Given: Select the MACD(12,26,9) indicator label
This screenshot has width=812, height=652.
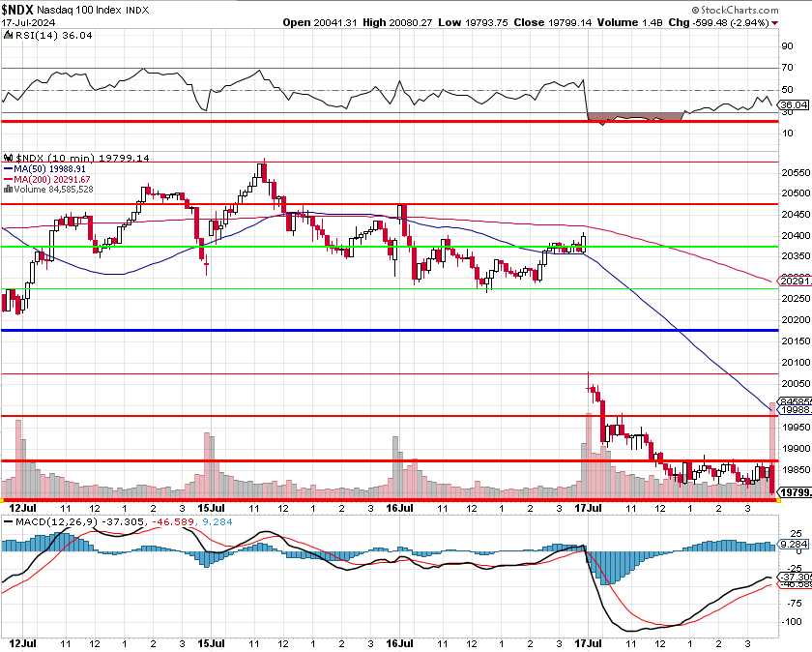Looking at the screenshot, I should 54,520.
